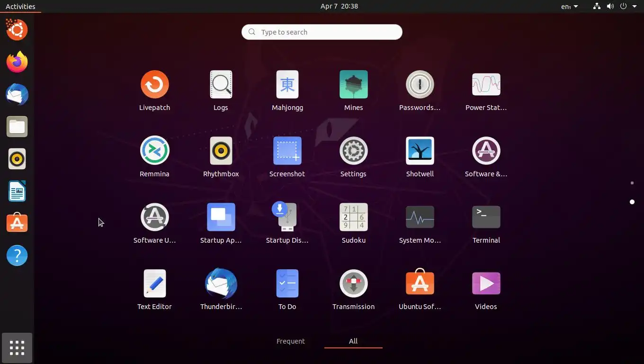Open the clock and calendar menu
This screenshot has height=364, width=644.
(339, 6)
